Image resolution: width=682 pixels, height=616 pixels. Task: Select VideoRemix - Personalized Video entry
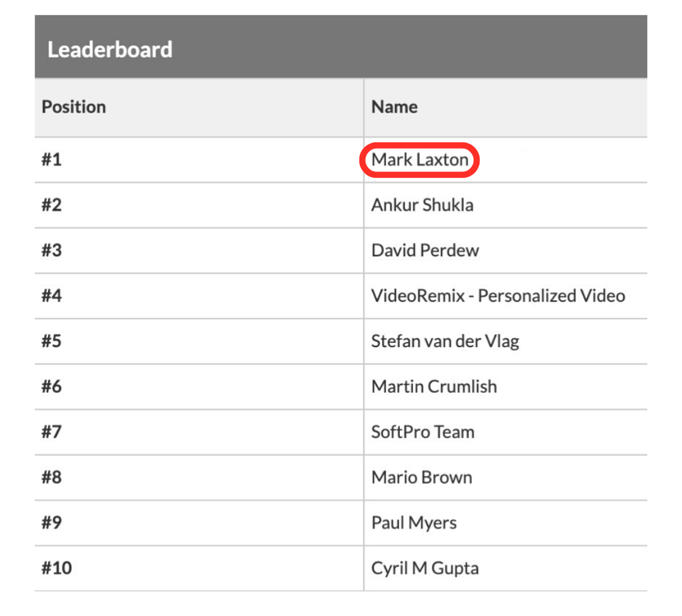(x=498, y=295)
